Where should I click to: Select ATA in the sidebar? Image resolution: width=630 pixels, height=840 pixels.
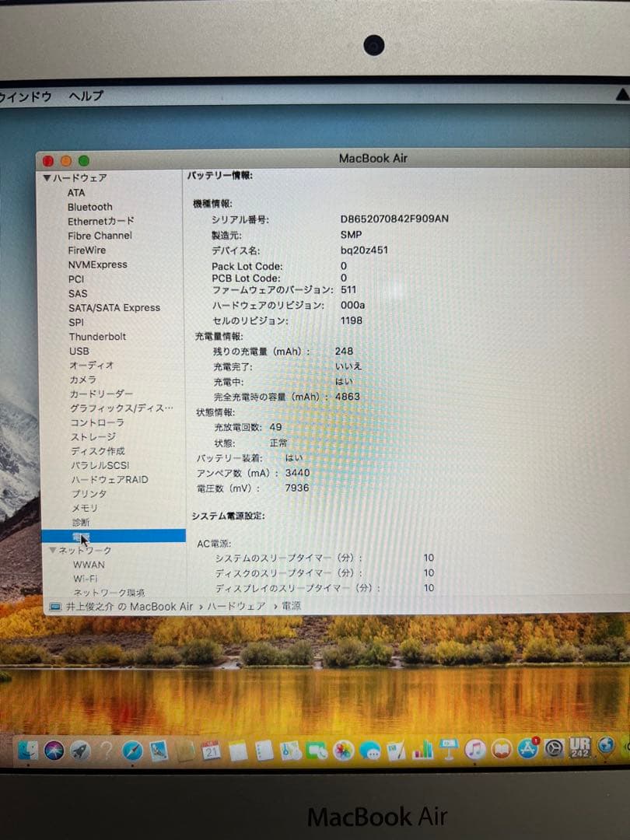(x=76, y=192)
